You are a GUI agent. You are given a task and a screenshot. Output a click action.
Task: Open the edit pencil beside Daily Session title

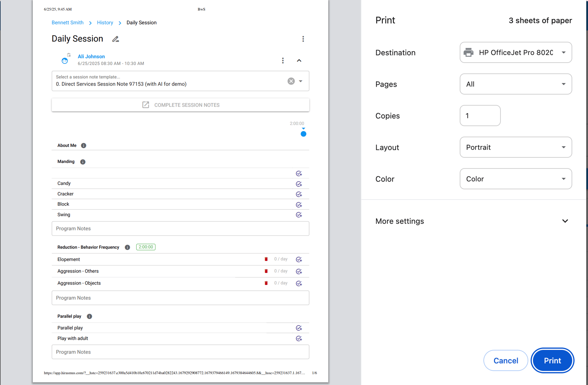point(115,39)
